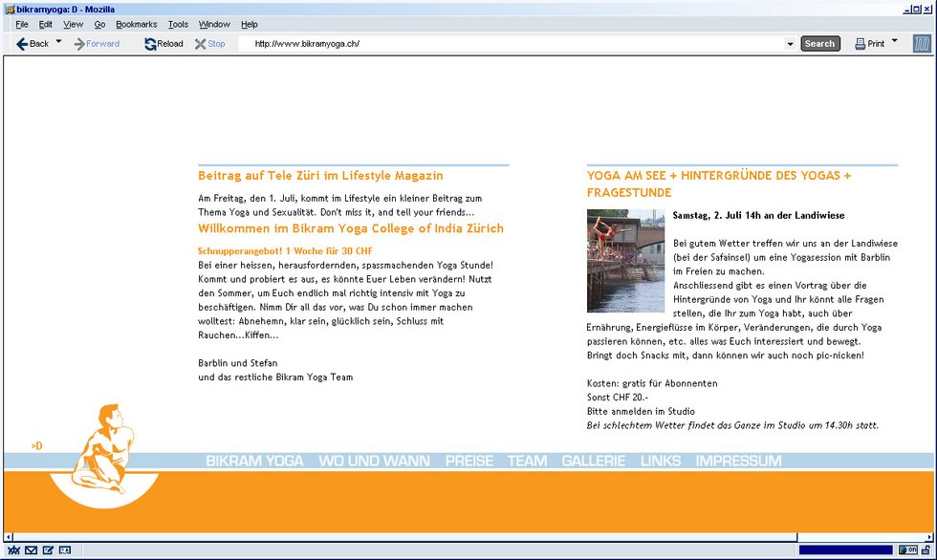Open the View menu
The width and height of the screenshot is (937, 560).
point(73,25)
